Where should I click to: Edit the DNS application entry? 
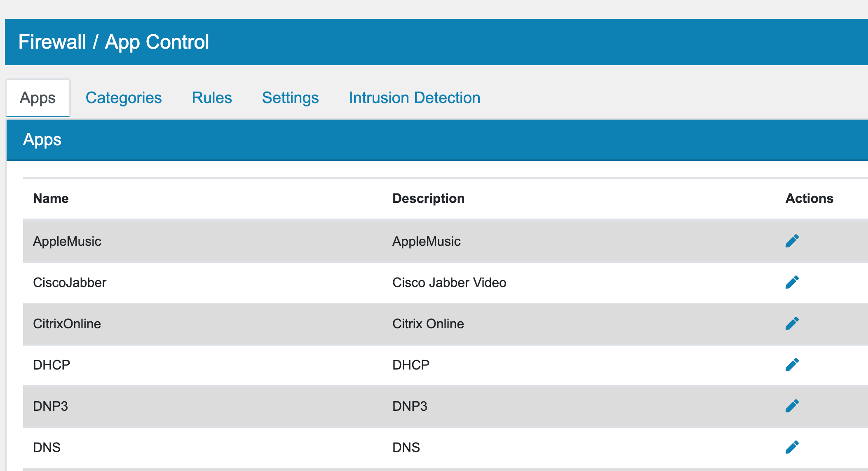click(793, 445)
